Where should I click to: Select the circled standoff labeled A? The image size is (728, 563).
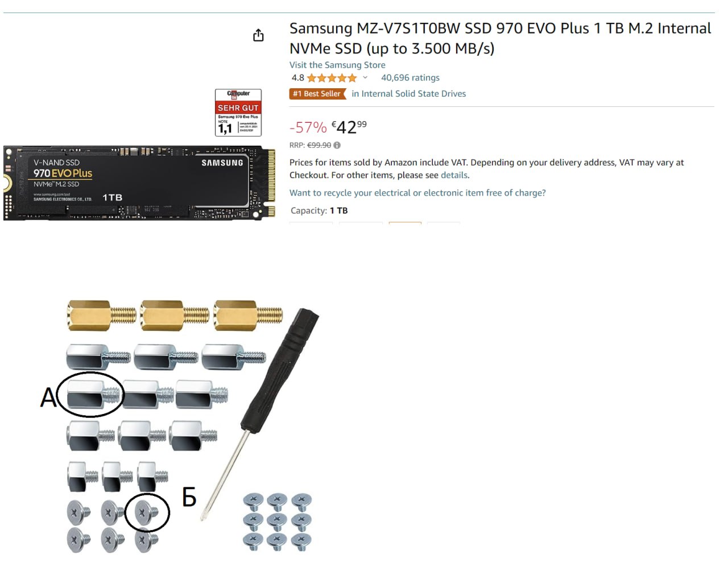(x=90, y=395)
